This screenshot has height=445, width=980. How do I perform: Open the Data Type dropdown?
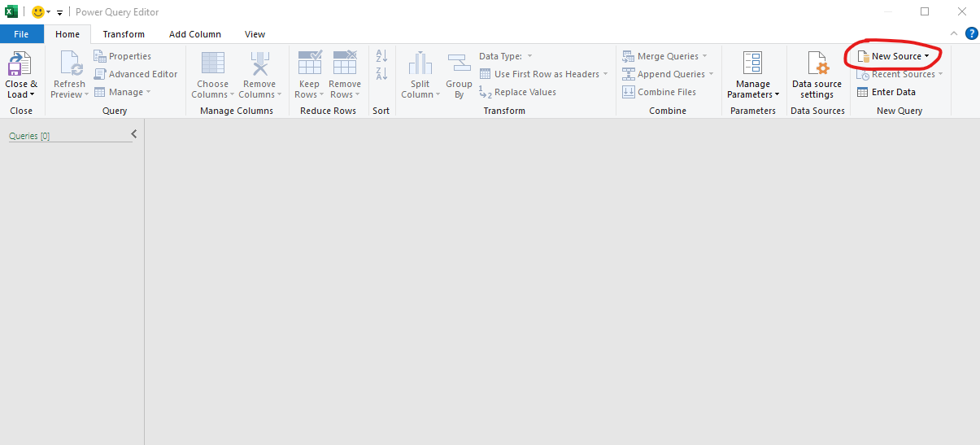(505, 56)
